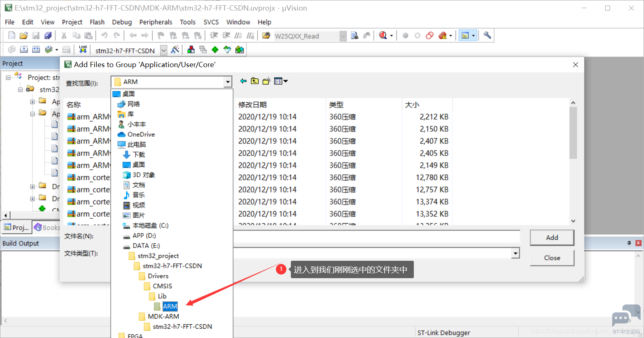Click the Build target icon
644x338 pixels.
coord(24,50)
